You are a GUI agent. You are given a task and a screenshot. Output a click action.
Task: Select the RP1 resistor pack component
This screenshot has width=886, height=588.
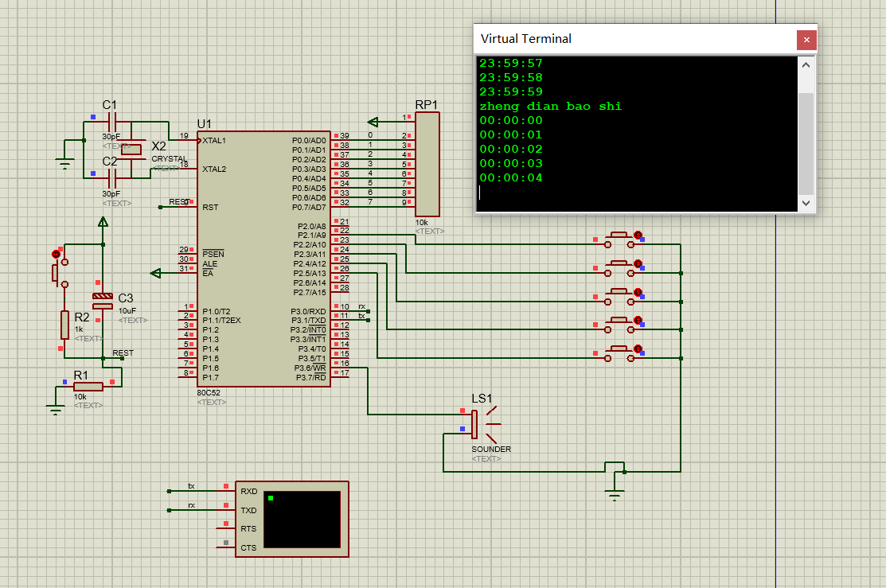427,164
